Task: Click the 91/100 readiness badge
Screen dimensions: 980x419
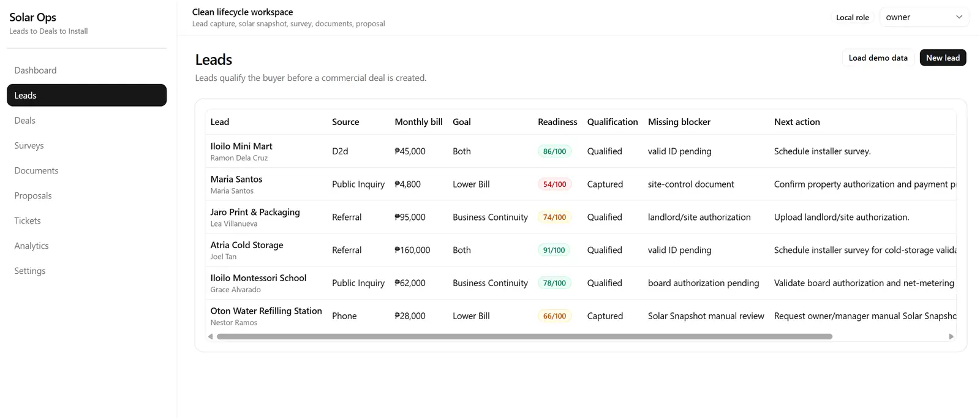Action: pyautogui.click(x=554, y=251)
